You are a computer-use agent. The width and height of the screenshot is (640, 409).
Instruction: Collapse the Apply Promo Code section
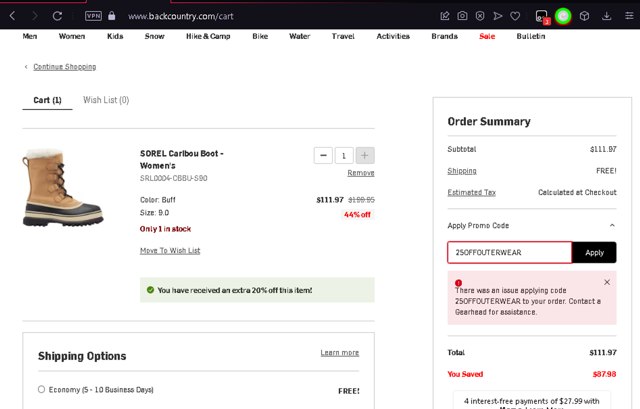(612, 225)
